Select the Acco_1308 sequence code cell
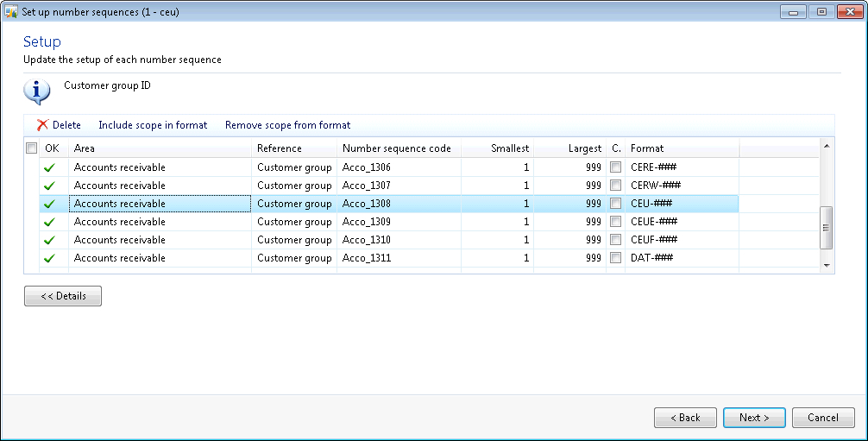 click(399, 204)
